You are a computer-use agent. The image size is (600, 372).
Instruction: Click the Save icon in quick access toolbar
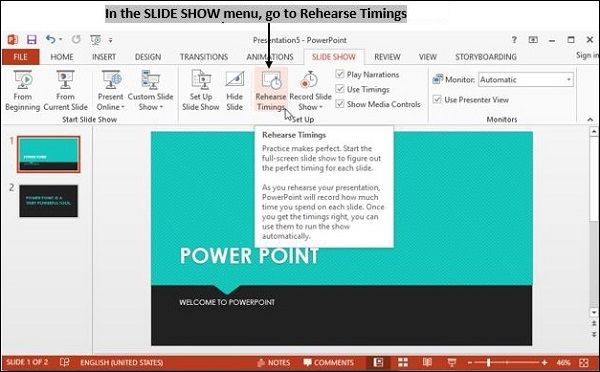click(x=31, y=40)
